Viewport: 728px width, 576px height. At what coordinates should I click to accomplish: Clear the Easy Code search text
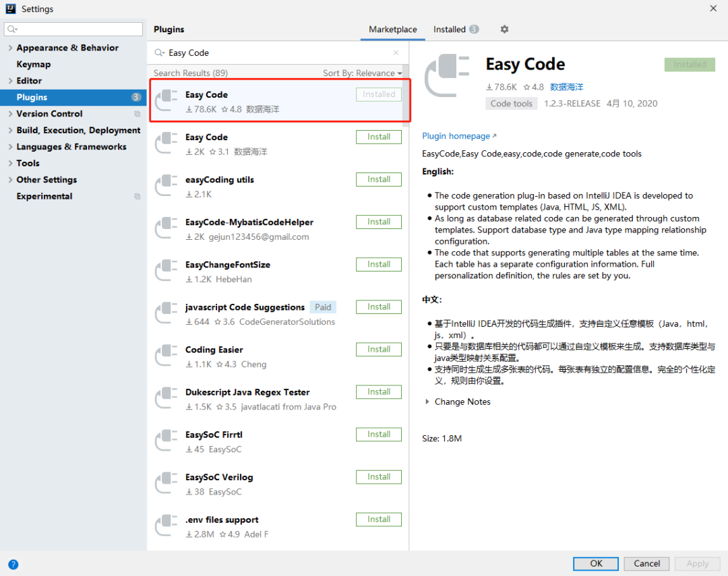coord(396,53)
